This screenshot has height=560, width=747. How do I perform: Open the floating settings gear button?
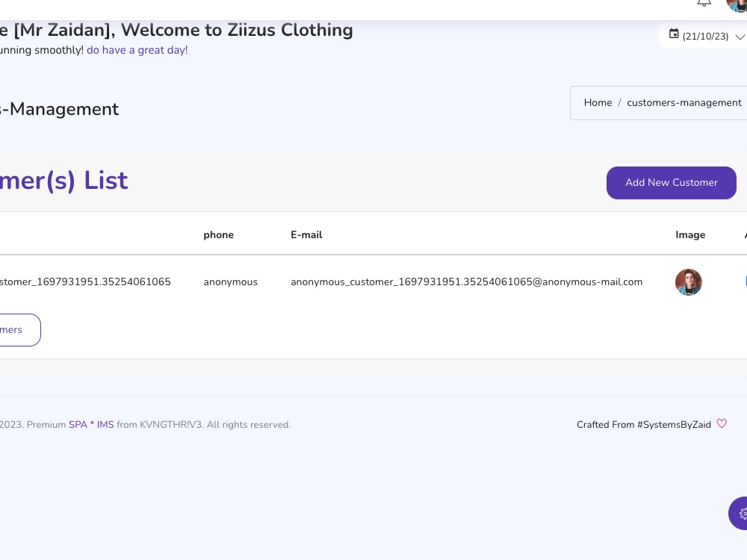(739, 514)
